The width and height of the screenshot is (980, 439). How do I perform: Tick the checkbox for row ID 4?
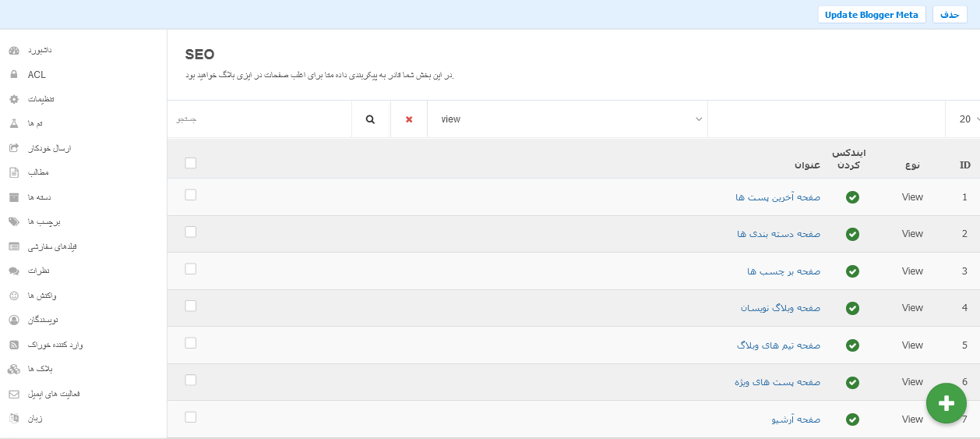tap(191, 306)
